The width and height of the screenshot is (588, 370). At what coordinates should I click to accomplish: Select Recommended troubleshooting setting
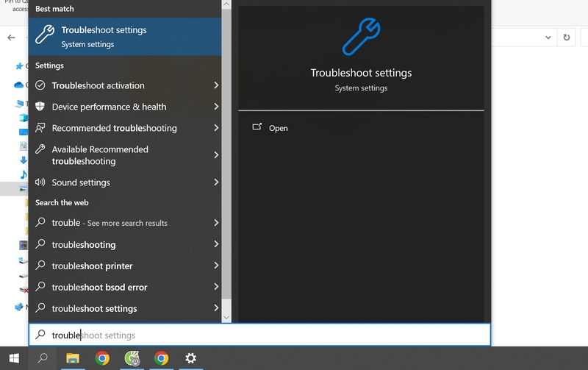(x=125, y=128)
